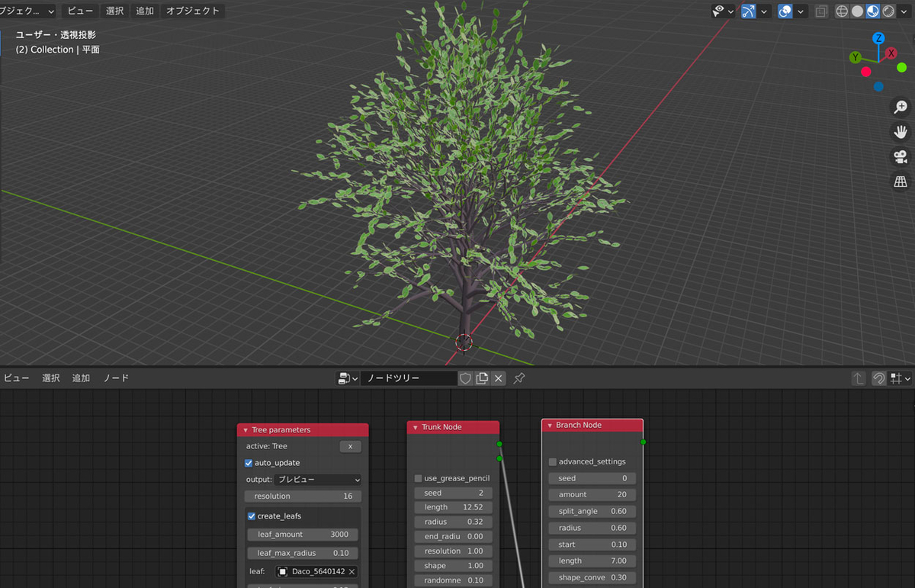Click the Trunk Node length 12.52 field

(x=454, y=507)
